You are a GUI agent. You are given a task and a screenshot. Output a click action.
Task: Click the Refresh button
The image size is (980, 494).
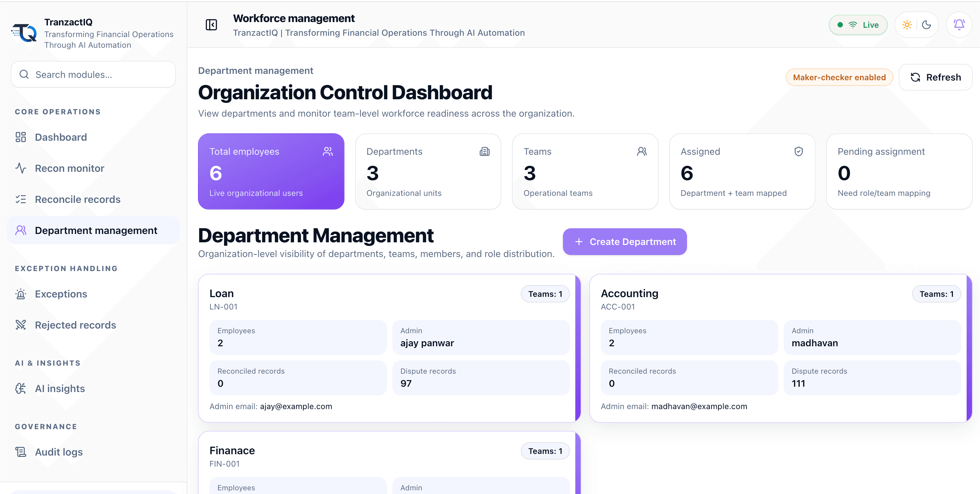[935, 78]
